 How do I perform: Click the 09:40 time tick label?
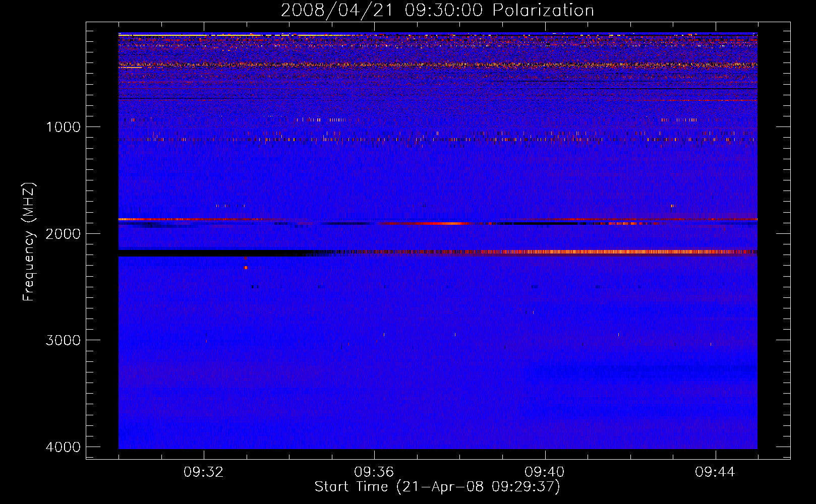(545, 472)
